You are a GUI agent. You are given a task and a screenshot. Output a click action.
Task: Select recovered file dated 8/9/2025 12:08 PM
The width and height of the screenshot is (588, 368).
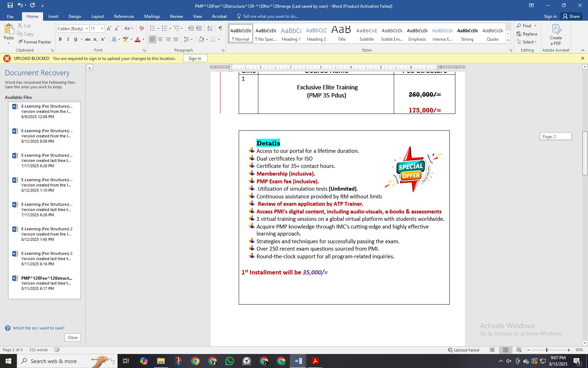tap(44, 111)
